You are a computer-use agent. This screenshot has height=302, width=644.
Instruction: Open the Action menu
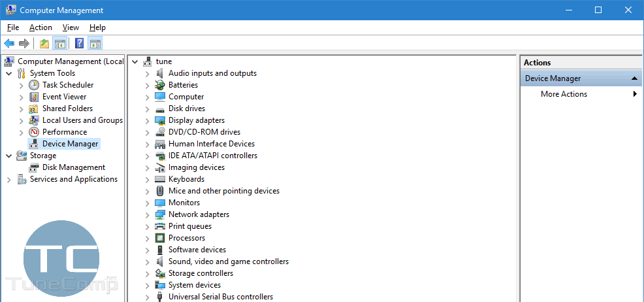coord(40,27)
